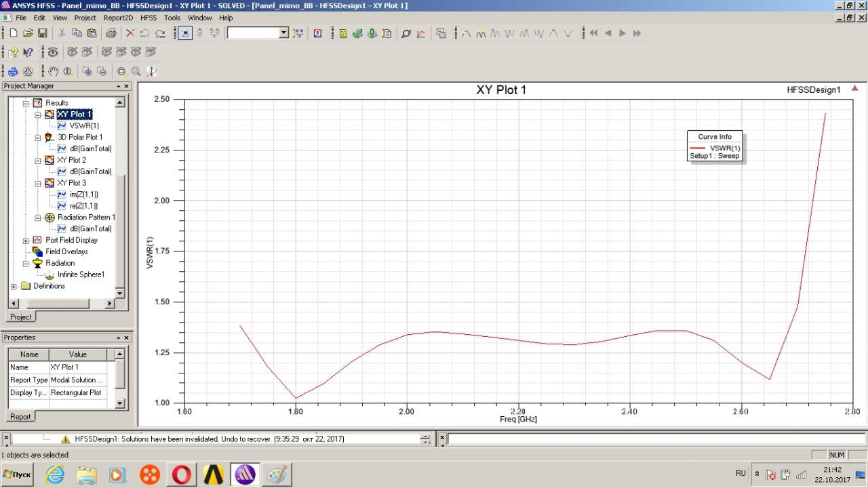
Task: Click the Undo arrow icon
Action: tap(145, 33)
